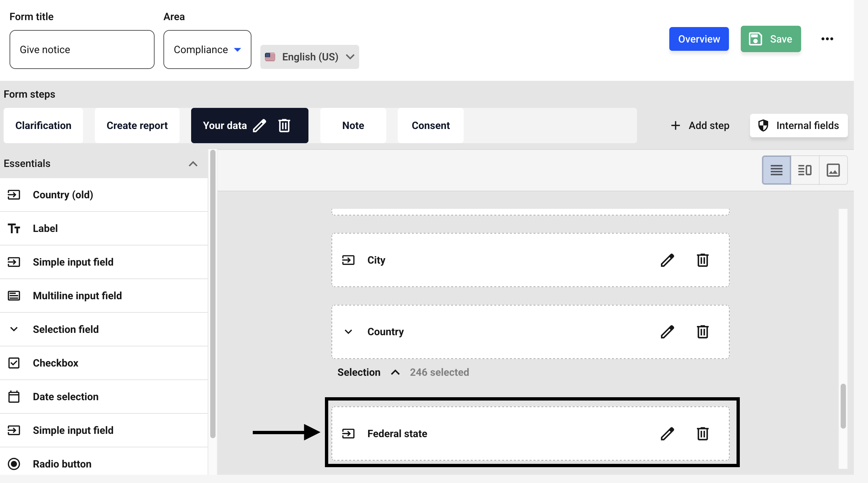The height and width of the screenshot is (483, 868).
Task: Switch to image layout view
Action: point(833,170)
